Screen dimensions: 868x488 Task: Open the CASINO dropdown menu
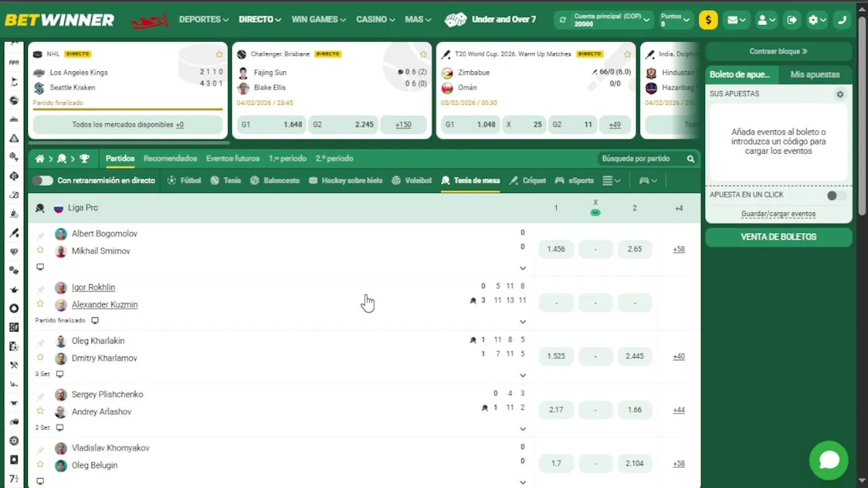(376, 20)
